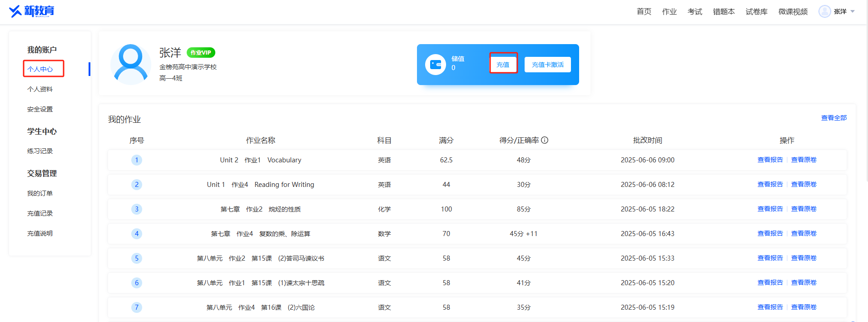Select 个人资料 in the sidebar
Image resolution: width=868 pixels, height=322 pixels.
tap(40, 89)
